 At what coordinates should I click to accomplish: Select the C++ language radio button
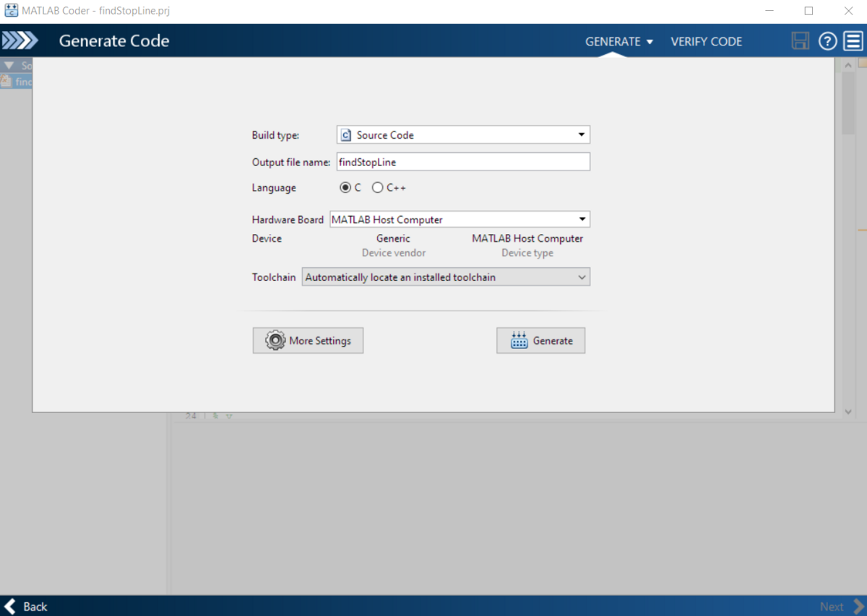377,188
